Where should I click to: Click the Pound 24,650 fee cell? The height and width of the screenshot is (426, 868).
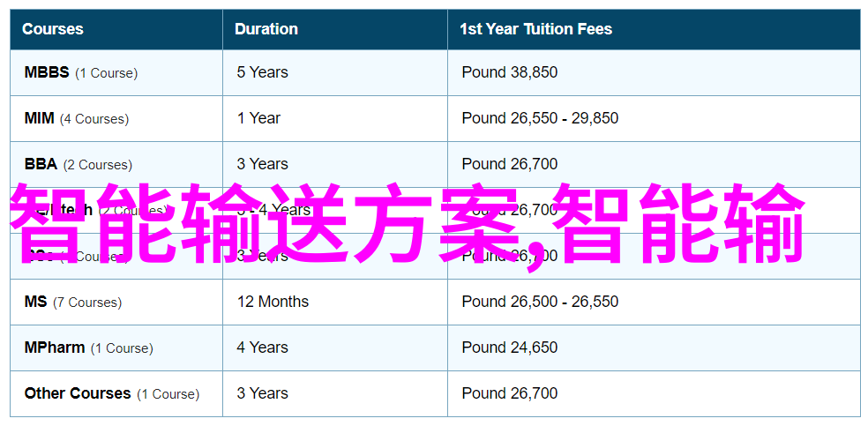[x=510, y=348]
